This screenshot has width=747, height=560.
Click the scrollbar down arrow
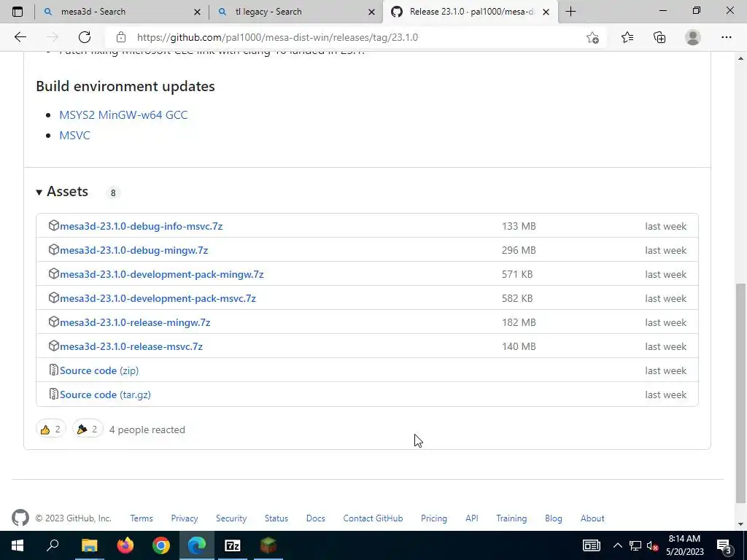click(x=740, y=524)
